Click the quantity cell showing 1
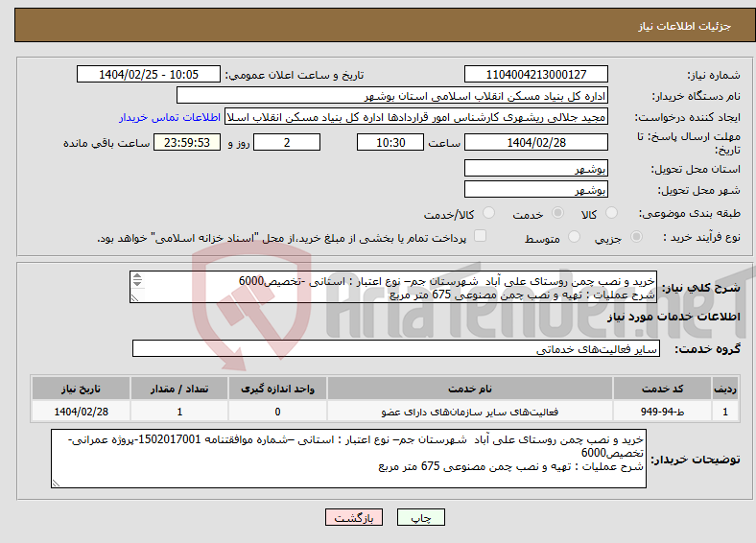The width and height of the screenshot is (756, 543). coord(179,412)
